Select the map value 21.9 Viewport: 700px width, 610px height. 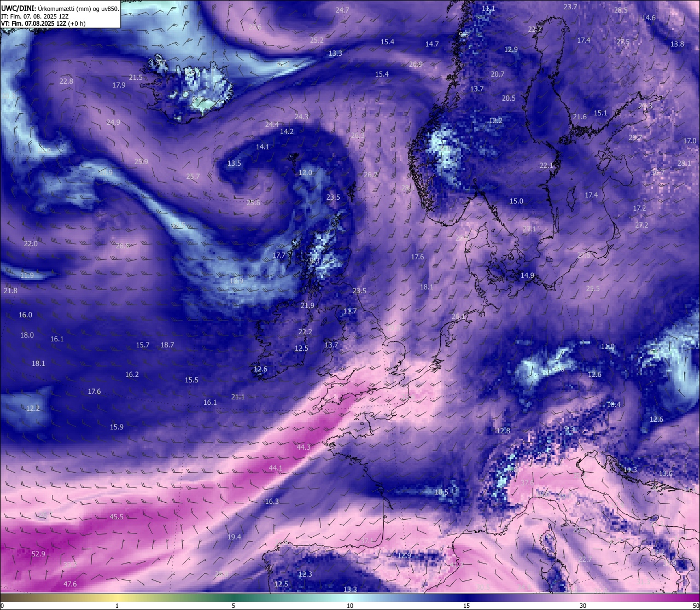click(307, 305)
